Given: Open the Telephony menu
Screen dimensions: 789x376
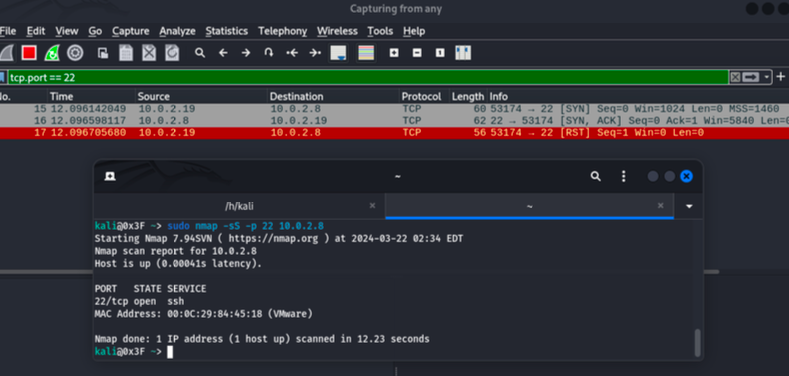Looking at the screenshot, I should click(x=282, y=31).
